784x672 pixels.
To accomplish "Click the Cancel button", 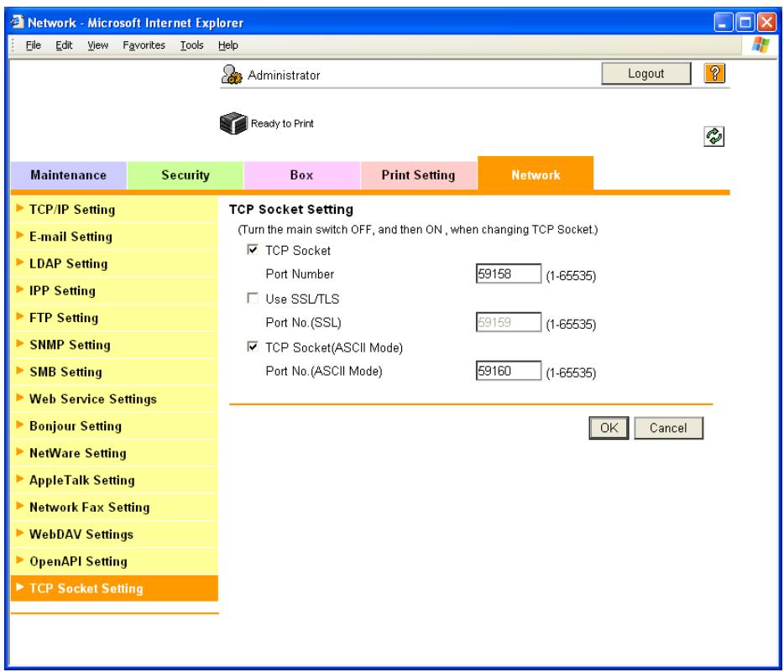I will click(x=668, y=428).
